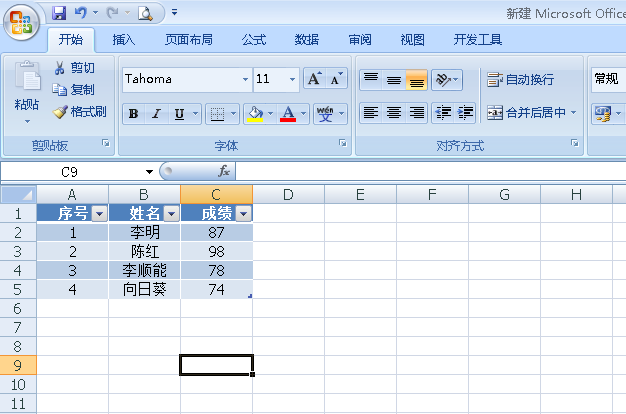
Task: Click the Insert Function fx icon
Action: coord(224,171)
